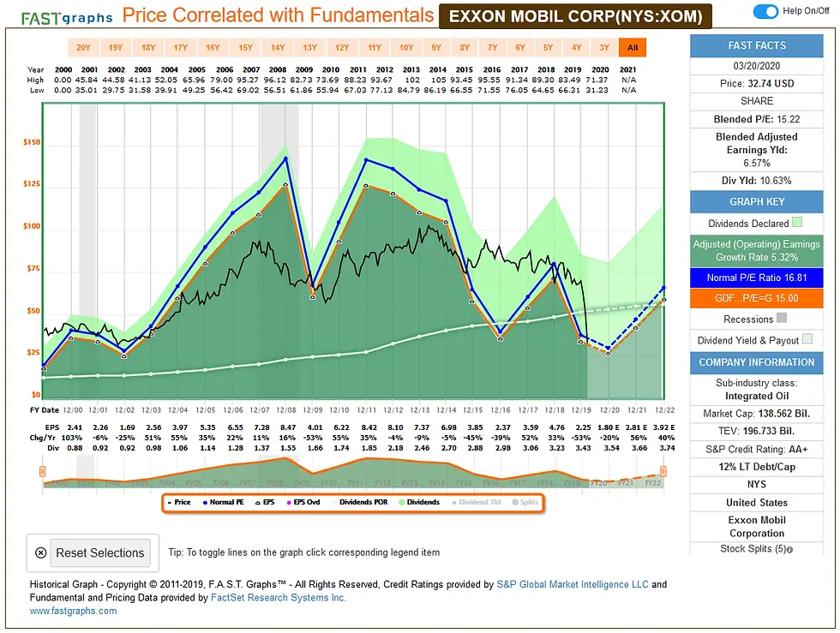This screenshot has height=633, width=840.
Task: Click the right range slider handle
Action: 663,471
